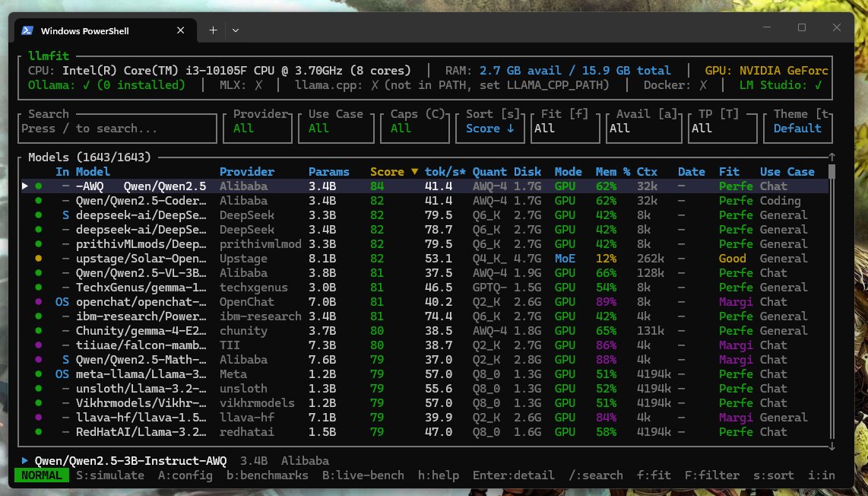The width and height of the screenshot is (868, 496).
Task: Select the Qwen/Qwen2.5-VL-3B model row
Action: [x=425, y=272]
